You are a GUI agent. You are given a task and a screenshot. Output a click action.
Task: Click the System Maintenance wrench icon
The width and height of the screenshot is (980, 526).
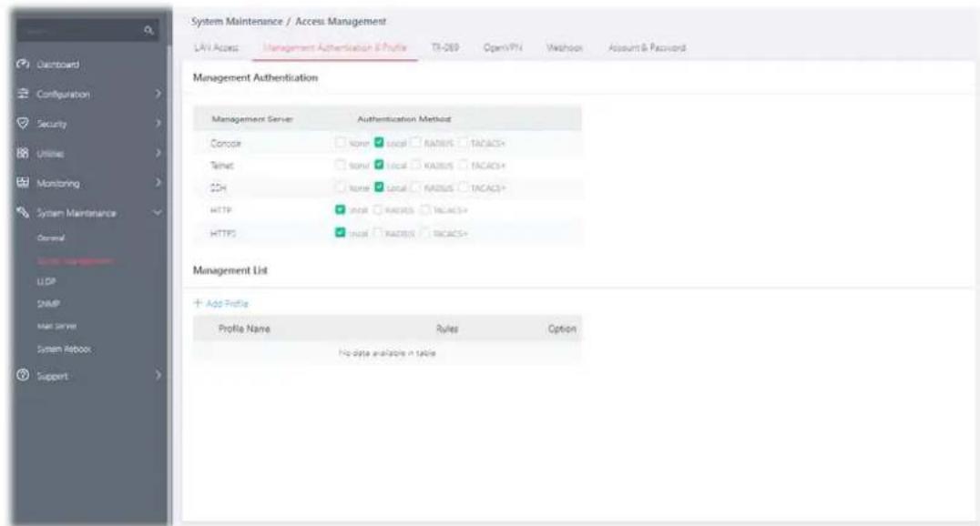tap(23, 212)
